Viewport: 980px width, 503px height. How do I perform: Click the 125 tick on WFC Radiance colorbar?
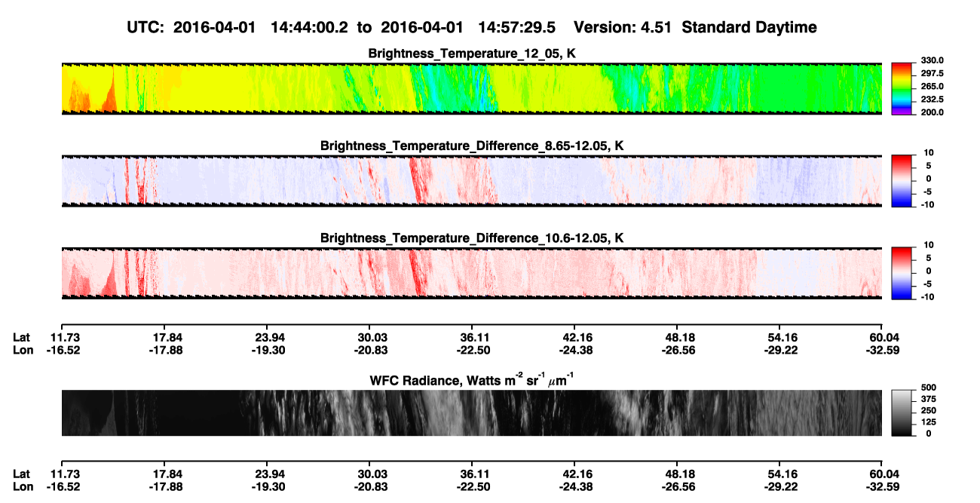[929, 422]
